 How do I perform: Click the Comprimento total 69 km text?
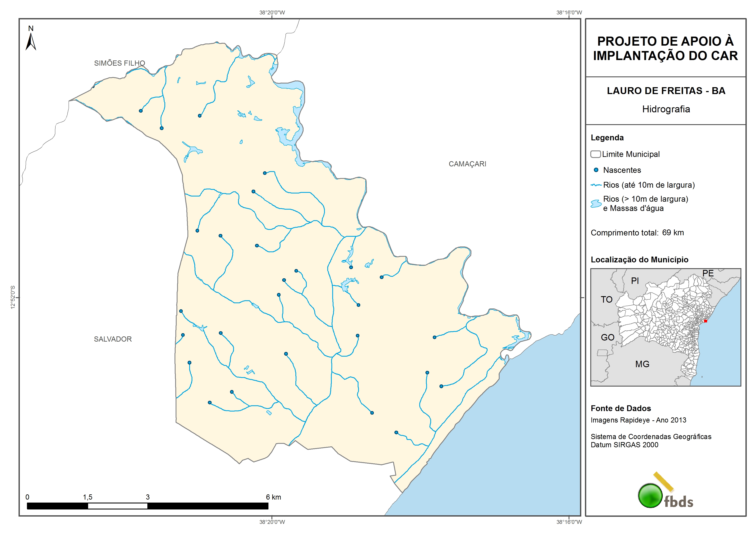(637, 233)
